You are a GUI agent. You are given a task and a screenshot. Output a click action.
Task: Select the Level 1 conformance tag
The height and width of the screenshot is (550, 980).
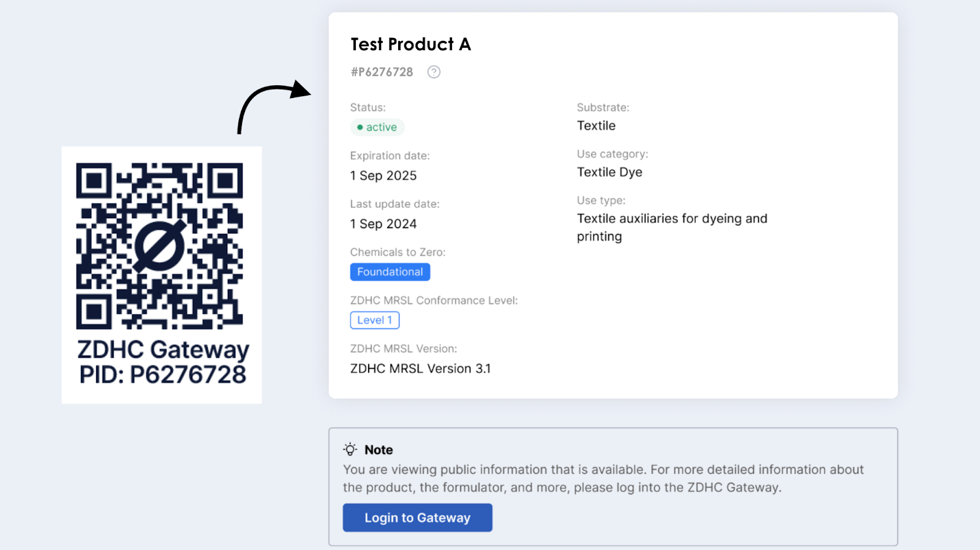click(375, 320)
